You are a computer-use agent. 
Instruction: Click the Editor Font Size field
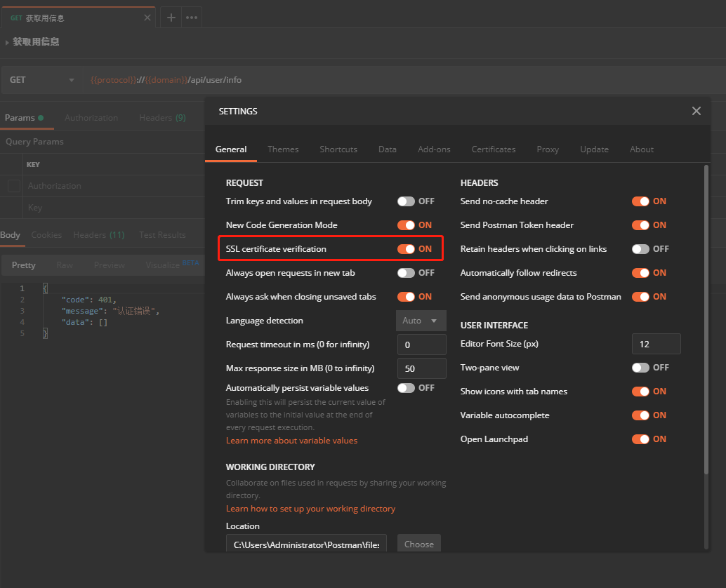tap(656, 344)
